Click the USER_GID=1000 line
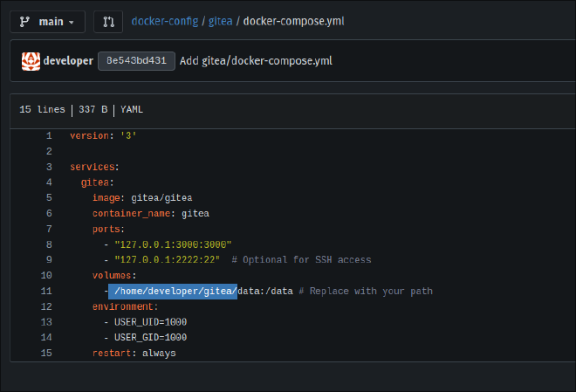 tap(150, 337)
